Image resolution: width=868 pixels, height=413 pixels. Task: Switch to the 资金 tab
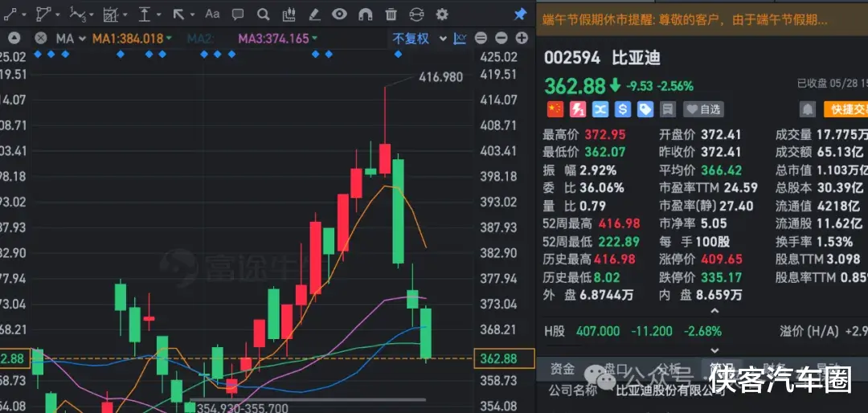561,369
